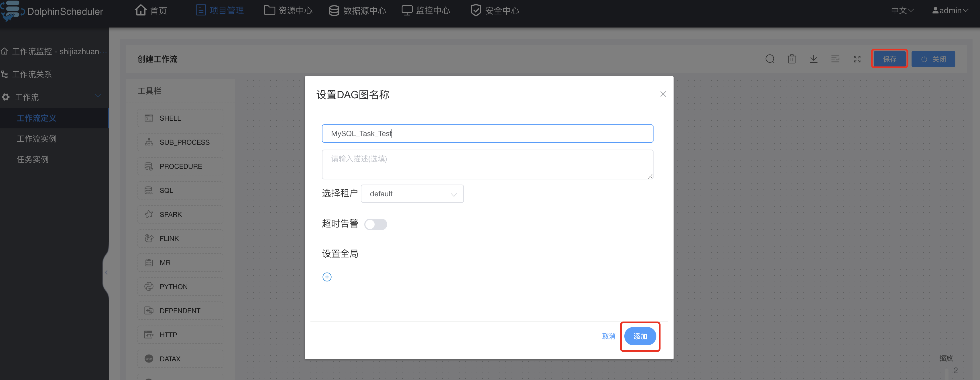Open the 中文 language dropdown
This screenshot has width=980, height=380.
coord(902,11)
